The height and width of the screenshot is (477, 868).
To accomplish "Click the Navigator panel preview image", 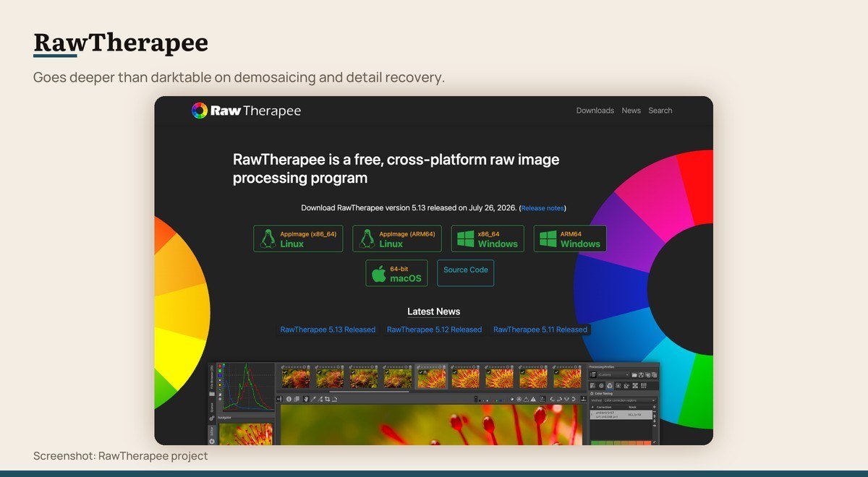I will point(246,434).
